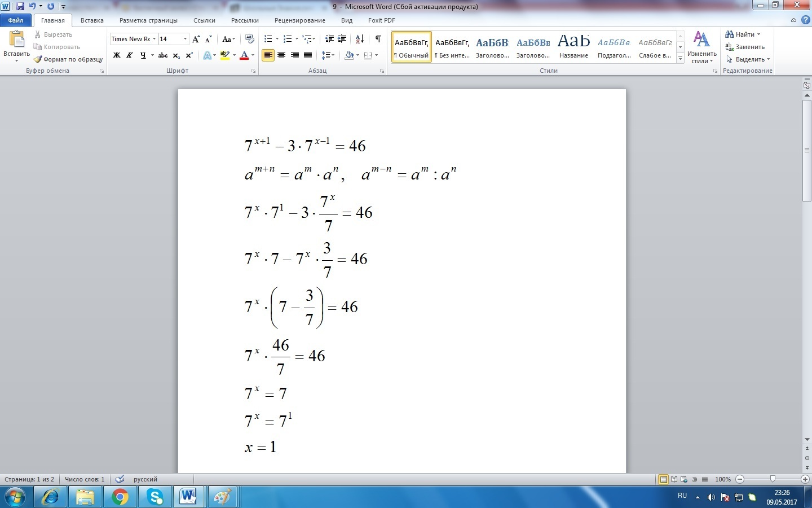Screen dimensions: 812x508
Task: Click the zoom slider handle
Action: [773, 479]
